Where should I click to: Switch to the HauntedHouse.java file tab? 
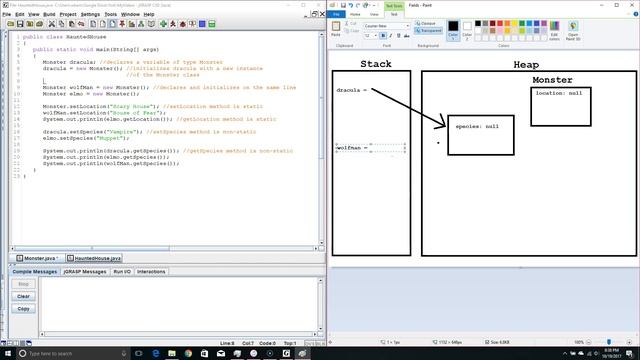pos(94,258)
